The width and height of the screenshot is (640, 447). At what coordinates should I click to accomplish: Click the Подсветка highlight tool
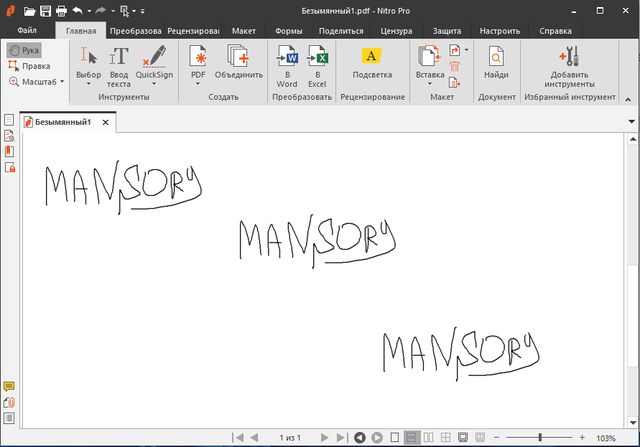tap(372, 57)
